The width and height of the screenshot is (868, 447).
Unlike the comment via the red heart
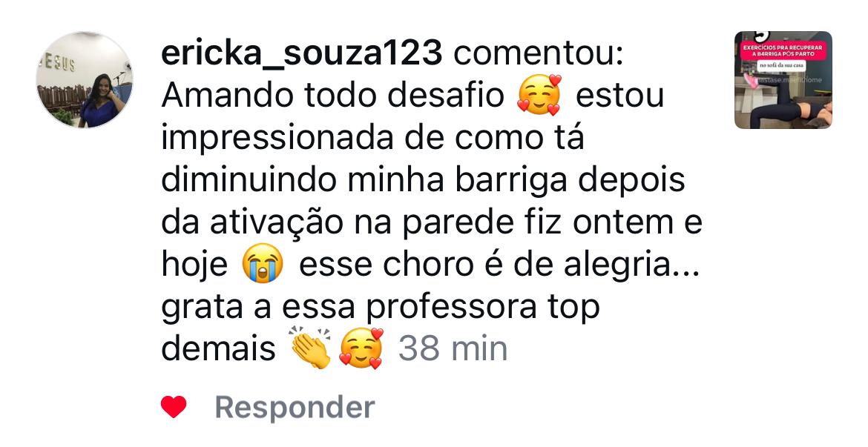174,407
